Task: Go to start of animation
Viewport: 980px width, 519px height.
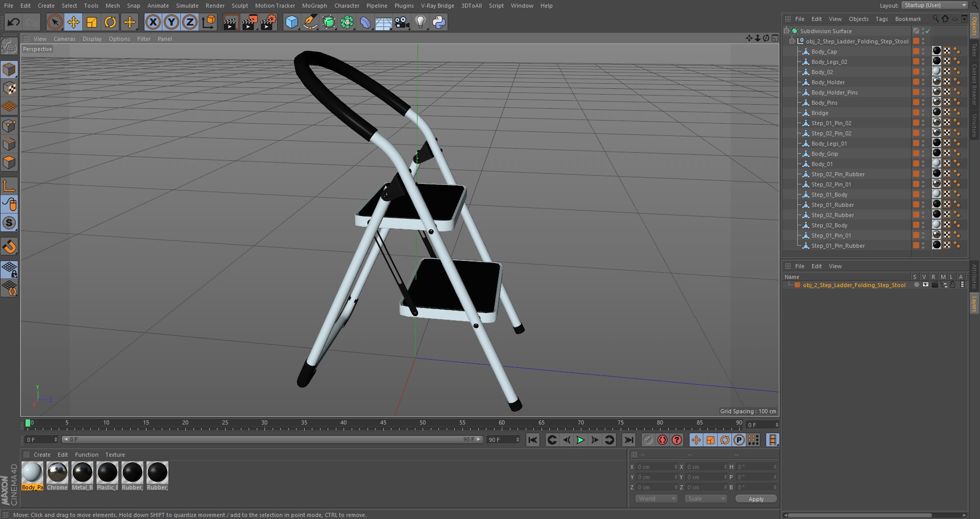Action: click(x=532, y=440)
